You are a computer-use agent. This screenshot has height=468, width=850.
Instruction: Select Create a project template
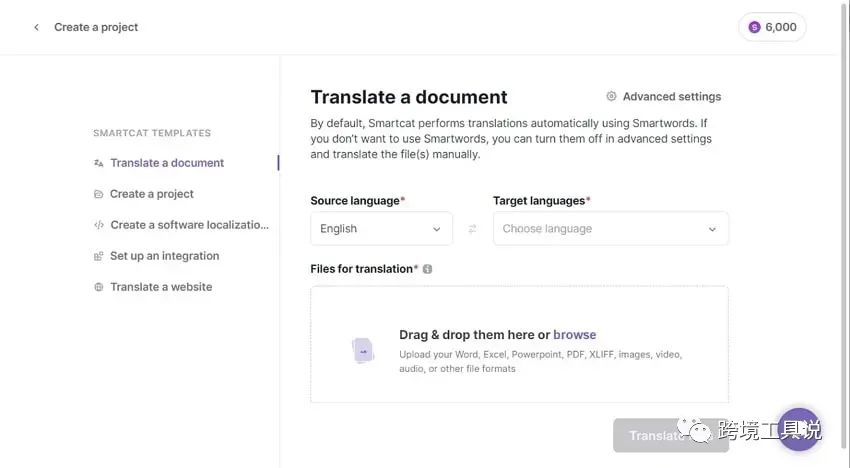coord(152,194)
